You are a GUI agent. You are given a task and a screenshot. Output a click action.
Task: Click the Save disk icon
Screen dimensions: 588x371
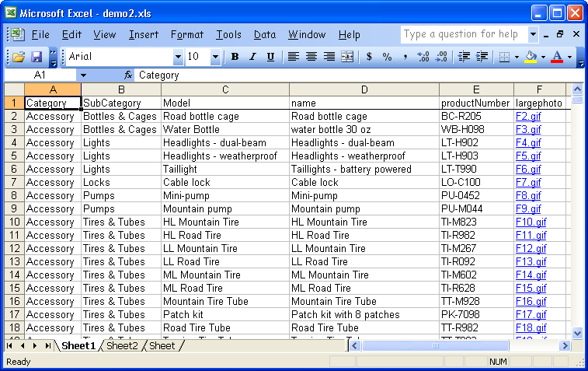click(x=36, y=57)
